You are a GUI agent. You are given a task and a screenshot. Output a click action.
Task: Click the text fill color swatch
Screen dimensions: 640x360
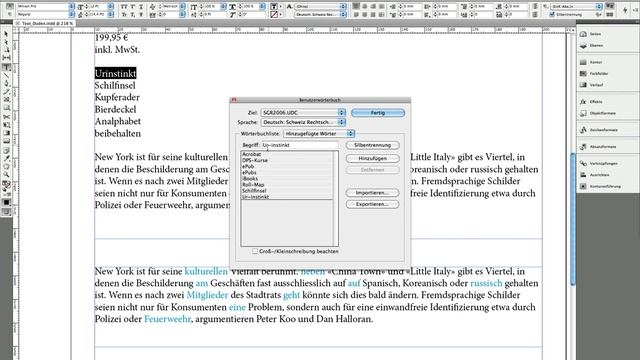click(x=274, y=7)
